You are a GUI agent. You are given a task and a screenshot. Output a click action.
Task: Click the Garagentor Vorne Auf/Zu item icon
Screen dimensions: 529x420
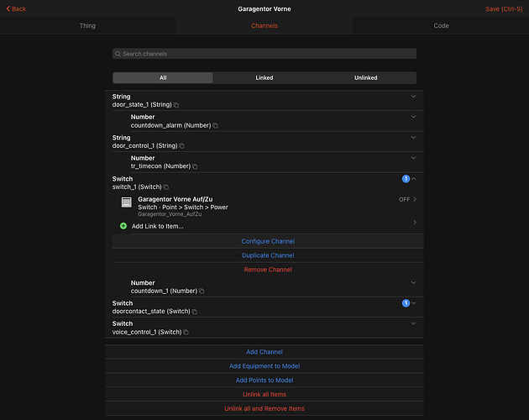pos(127,202)
